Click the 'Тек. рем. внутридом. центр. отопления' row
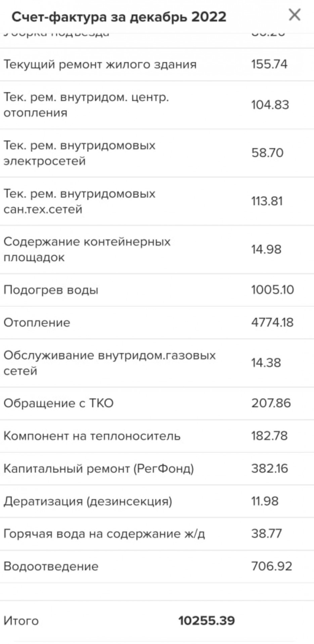314x644 pixels. pyautogui.click(x=157, y=105)
